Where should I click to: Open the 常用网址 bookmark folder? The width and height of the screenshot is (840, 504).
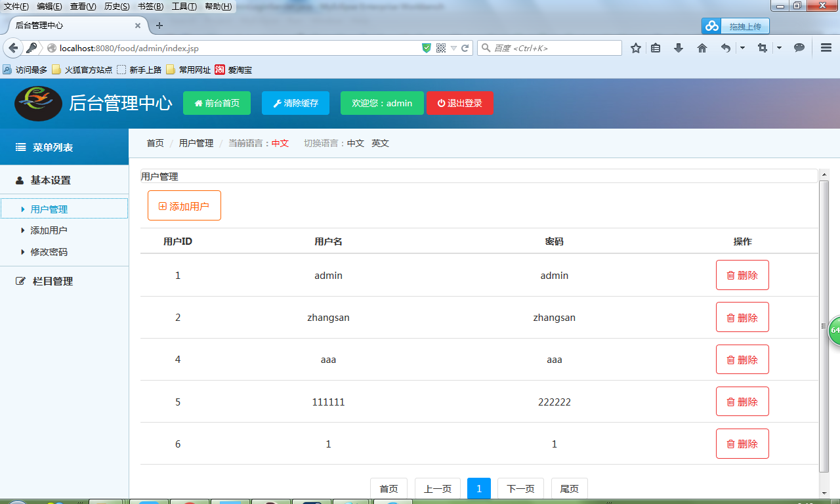188,70
